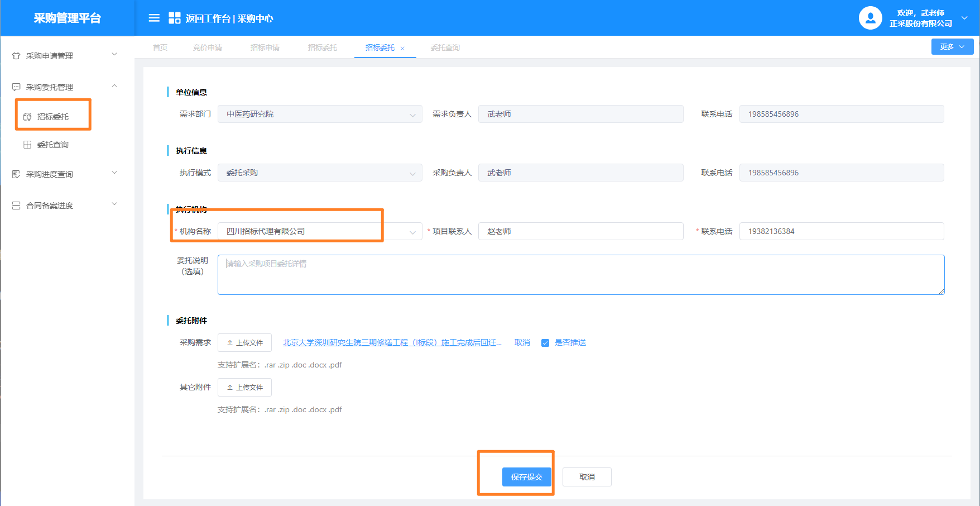Switch to the 委托查询 tab
The image size is (980, 506).
coord(445,47)
